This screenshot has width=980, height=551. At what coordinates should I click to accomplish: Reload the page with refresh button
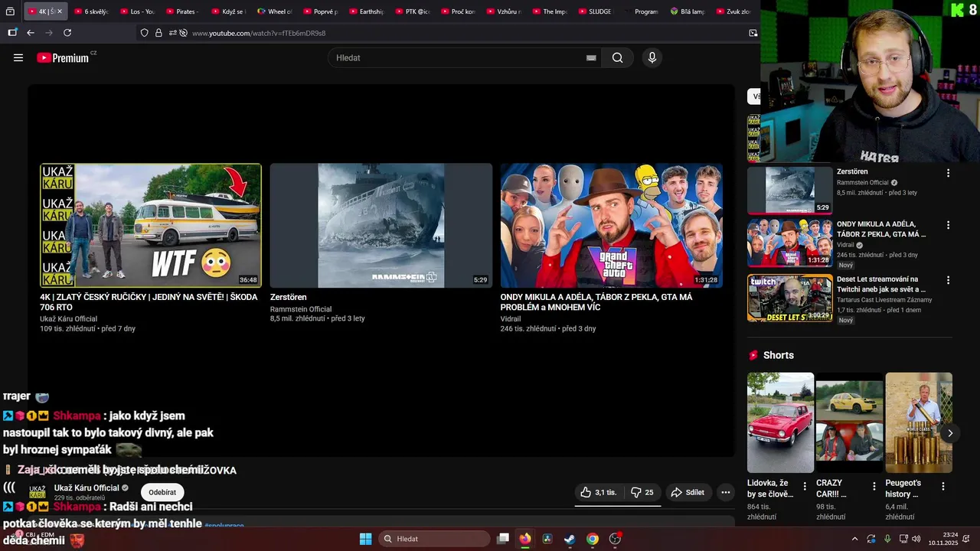(x=67, y=33)
